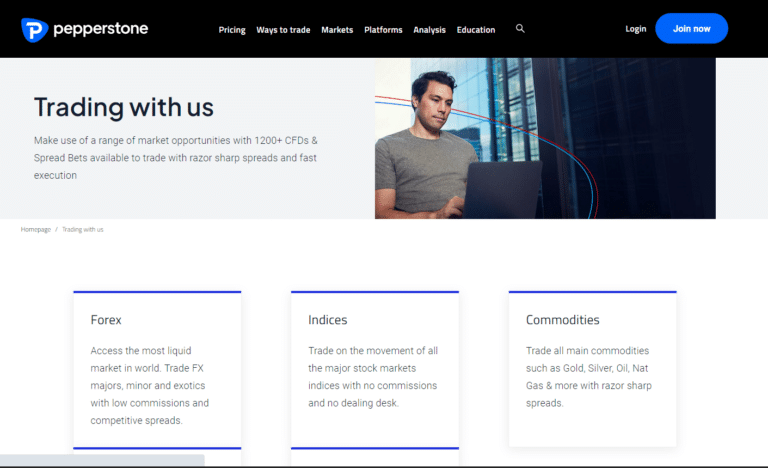Expand the Ways to trade menu
The width and height of the screenshot is (768, 468).
(x=283, y=30)
